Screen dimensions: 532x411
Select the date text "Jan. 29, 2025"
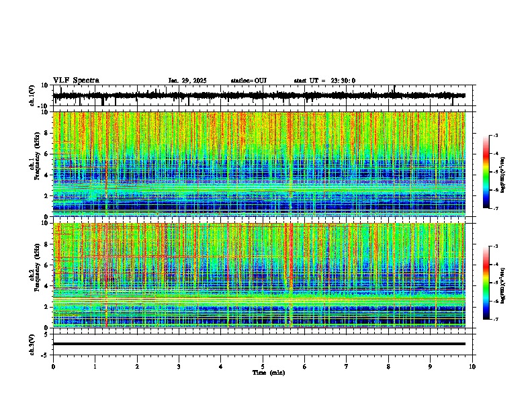pos(187,81)
